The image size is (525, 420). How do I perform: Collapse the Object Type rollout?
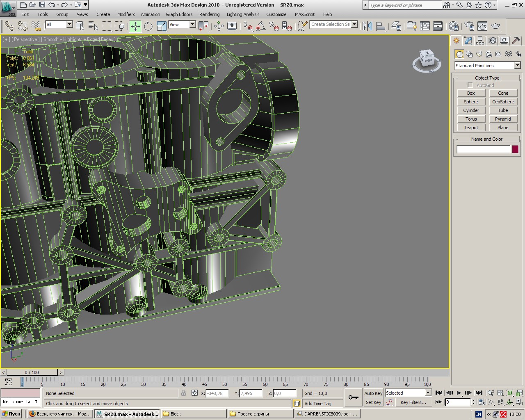click(487, 78)
